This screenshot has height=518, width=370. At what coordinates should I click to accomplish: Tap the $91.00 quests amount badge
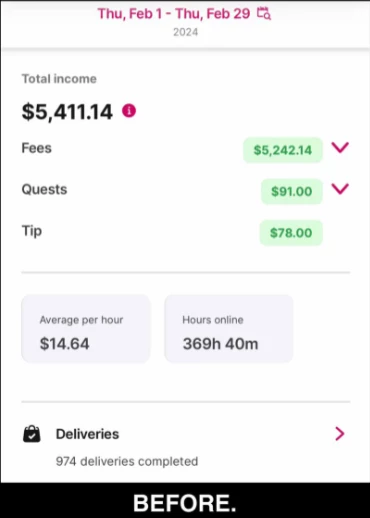pos(292,191)
